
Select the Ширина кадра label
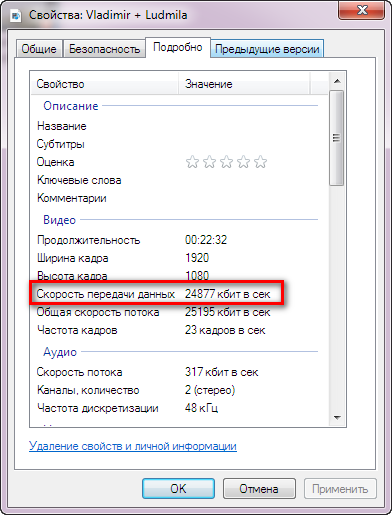pos(73,258)
